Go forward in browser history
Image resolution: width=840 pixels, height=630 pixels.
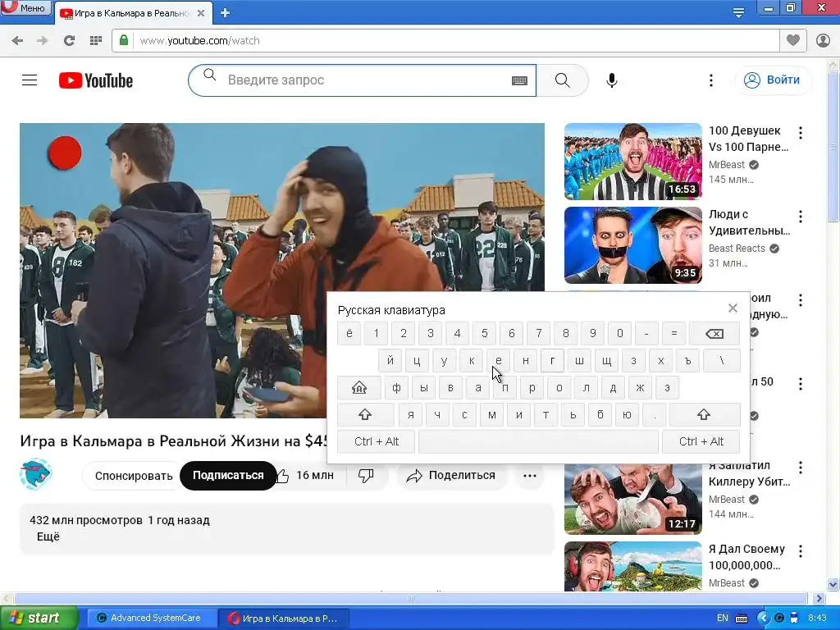[43, 41]
